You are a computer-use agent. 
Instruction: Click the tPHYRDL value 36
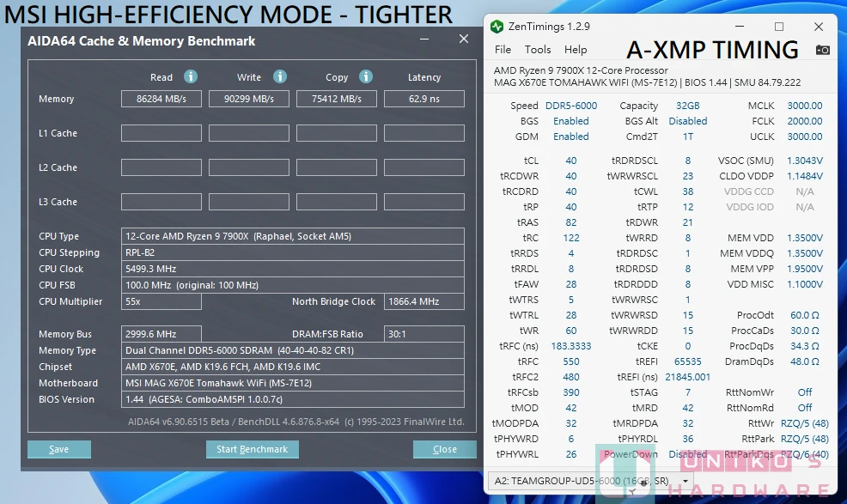687,440
